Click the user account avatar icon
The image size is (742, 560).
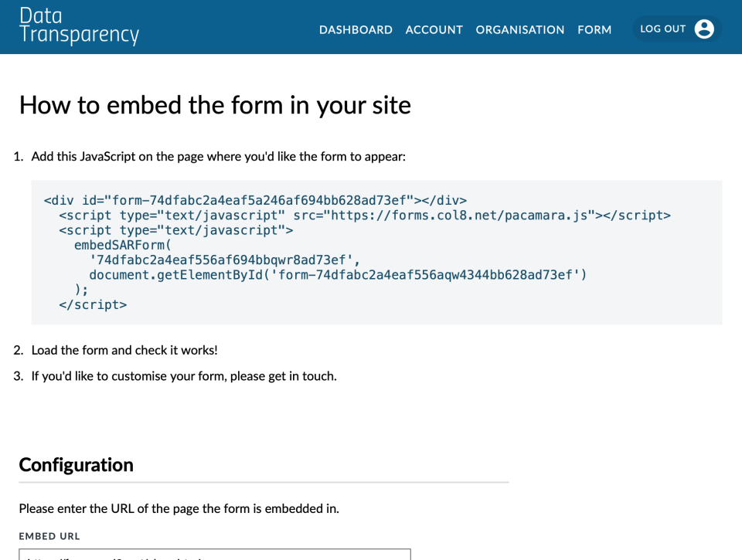pos(704,29)
